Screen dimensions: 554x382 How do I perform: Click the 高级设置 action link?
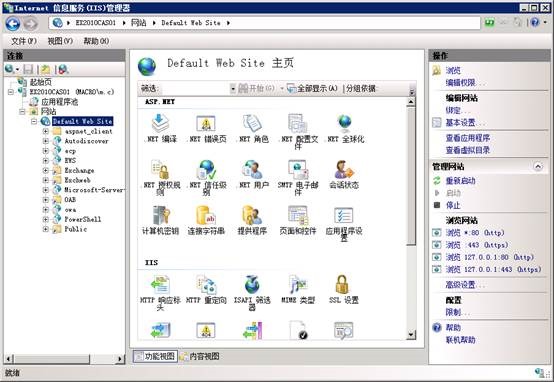464,284
